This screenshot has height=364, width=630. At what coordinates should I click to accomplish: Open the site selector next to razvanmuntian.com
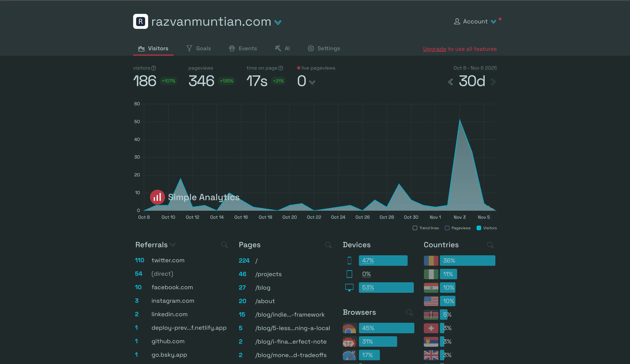[x=278, y=22]
